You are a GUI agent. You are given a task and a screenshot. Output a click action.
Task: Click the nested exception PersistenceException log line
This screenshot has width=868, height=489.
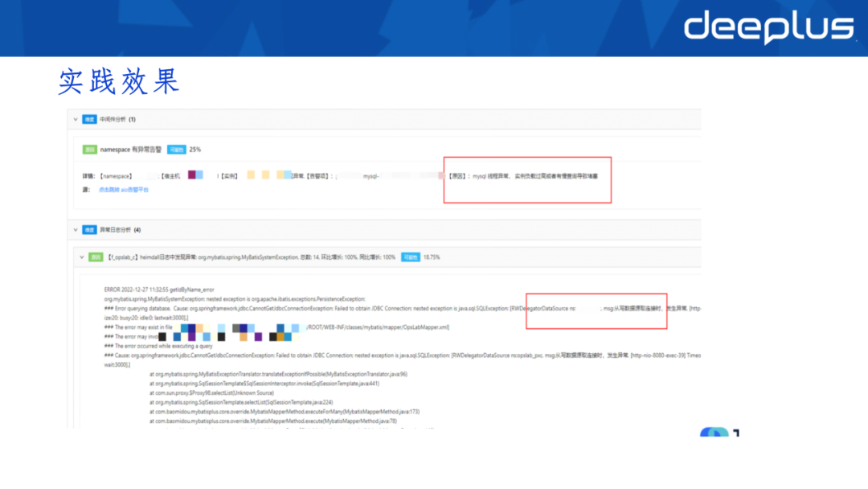click(235, 299)
